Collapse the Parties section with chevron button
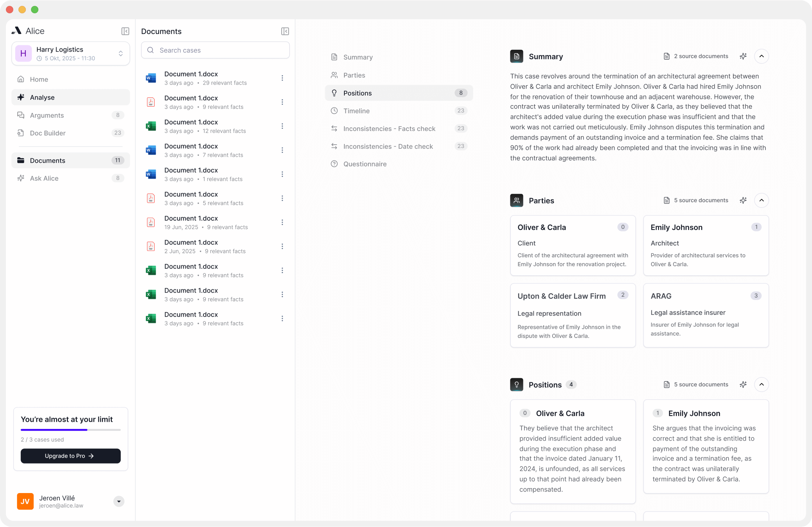812x527 pixels. 761,200
